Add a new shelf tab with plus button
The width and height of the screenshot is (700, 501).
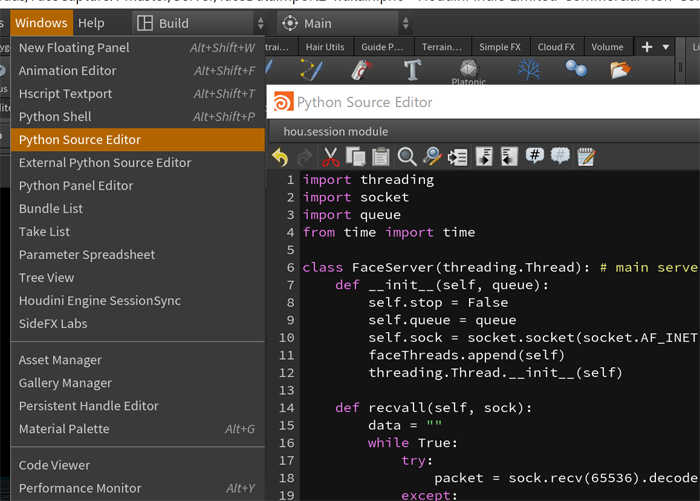point(646,47)
